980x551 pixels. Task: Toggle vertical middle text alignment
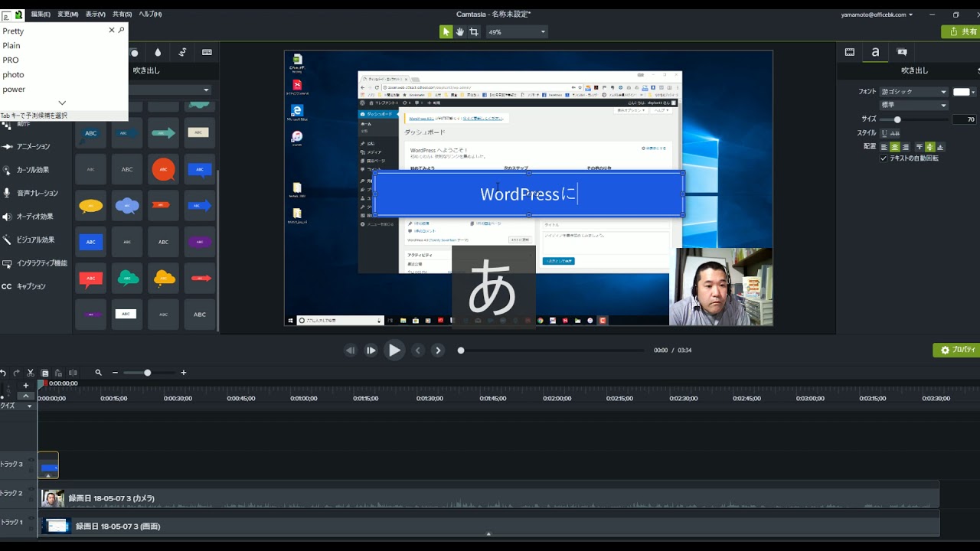[930, 147]
